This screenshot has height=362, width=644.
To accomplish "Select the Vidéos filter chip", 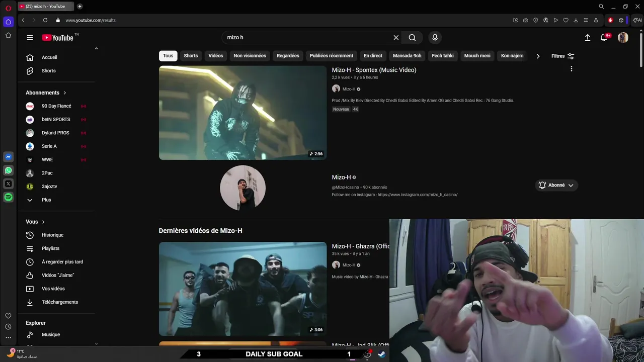I will (216, 56).
